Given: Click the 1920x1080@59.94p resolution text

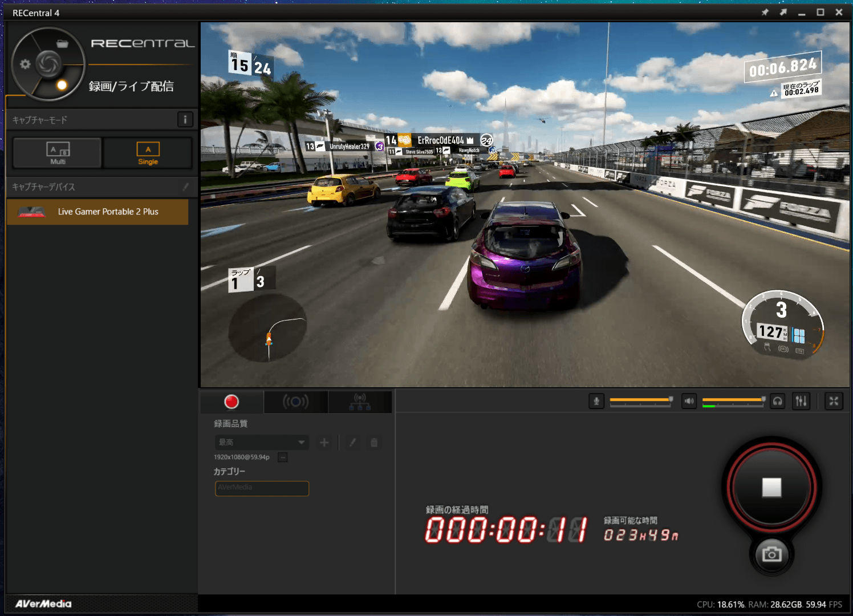Looking at the screenshot, I should pyautogui.click(x=242, y=457).
